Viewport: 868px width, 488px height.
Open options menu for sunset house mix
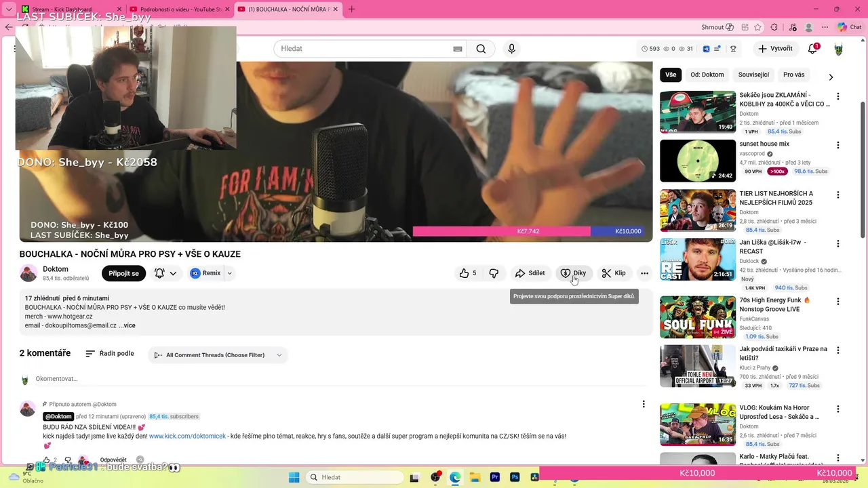pos(838,145)
